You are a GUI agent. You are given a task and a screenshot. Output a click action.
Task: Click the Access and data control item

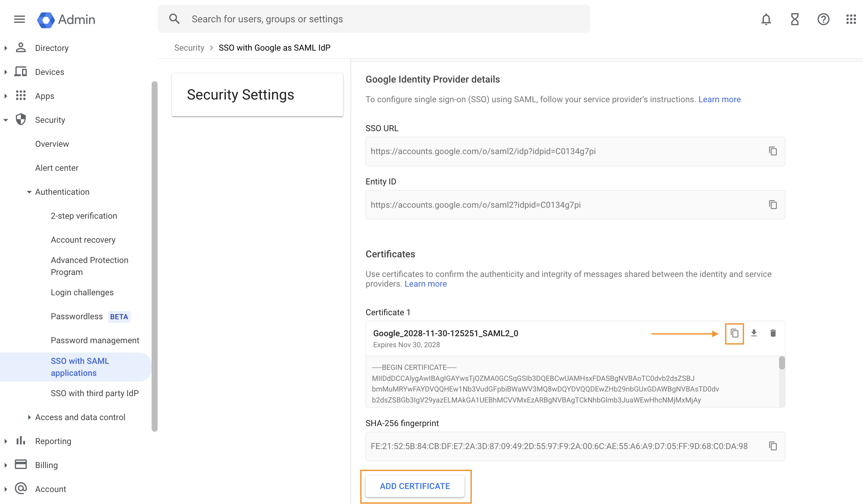coord(80,417)
